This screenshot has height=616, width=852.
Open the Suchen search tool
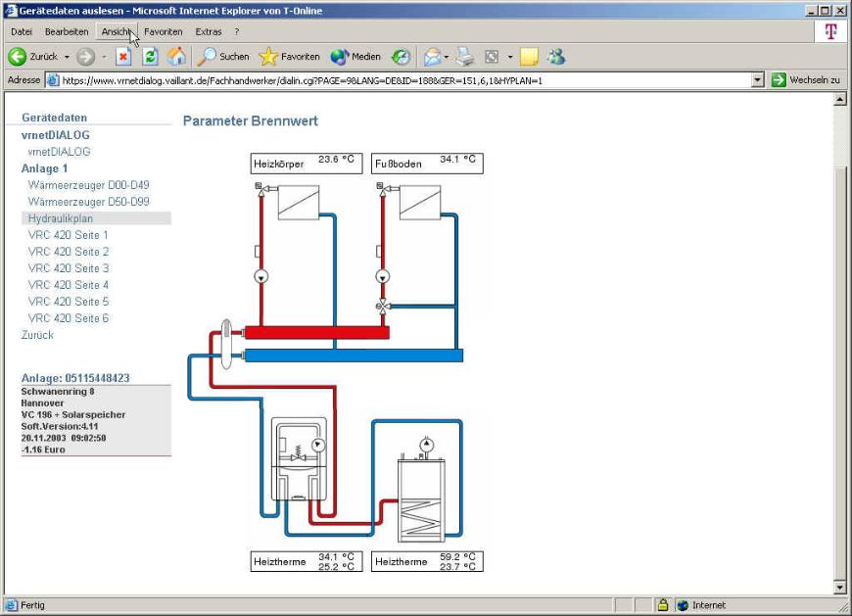[224, 57]
